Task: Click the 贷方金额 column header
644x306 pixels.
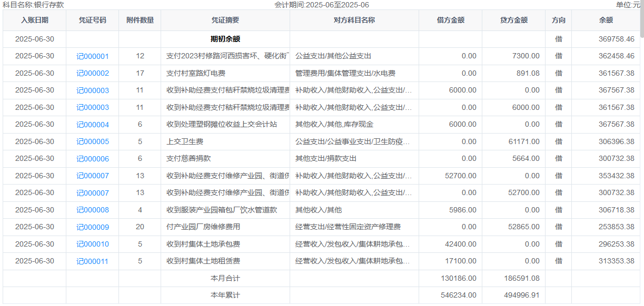Action: tap(513, 21)
